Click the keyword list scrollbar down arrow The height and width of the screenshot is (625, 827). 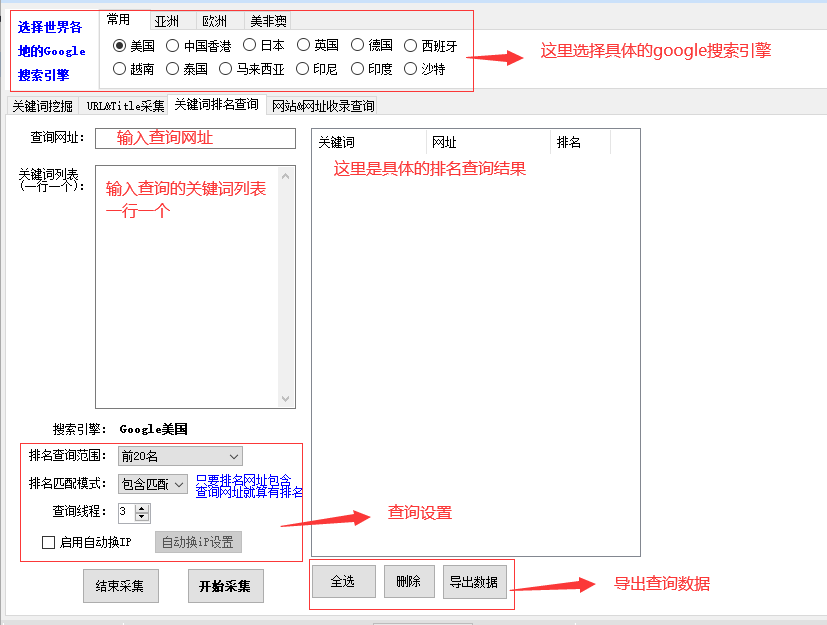point(286,399)
